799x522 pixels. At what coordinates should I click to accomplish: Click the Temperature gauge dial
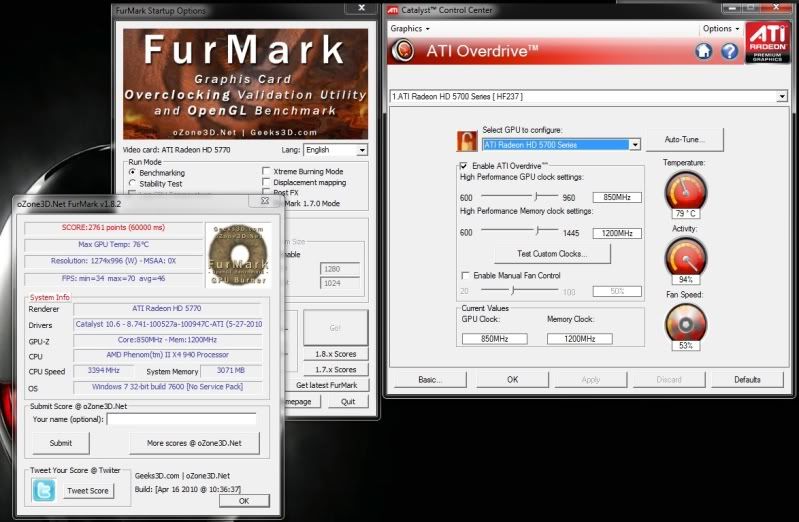[686, 191]
